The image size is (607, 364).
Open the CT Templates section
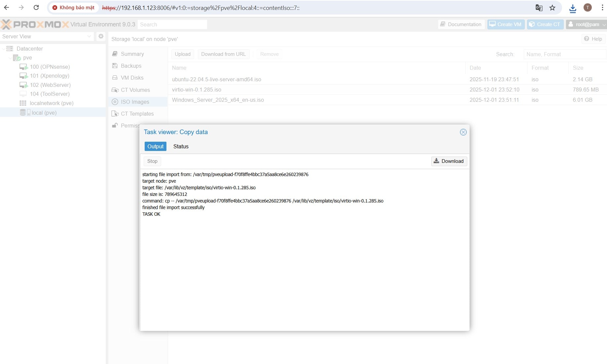[x=137, y=114]
